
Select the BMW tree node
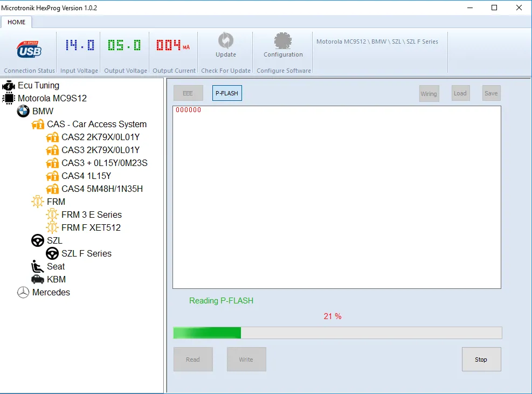pyautogui.click(x=43, y=112)
